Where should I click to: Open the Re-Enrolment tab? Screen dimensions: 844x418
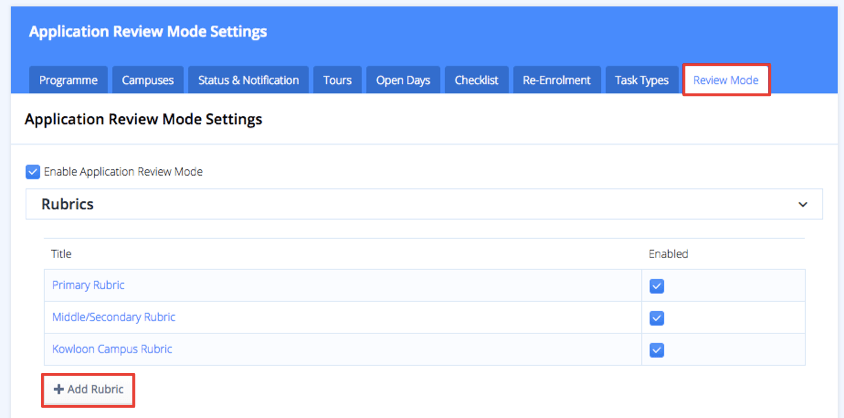(557, 80)
